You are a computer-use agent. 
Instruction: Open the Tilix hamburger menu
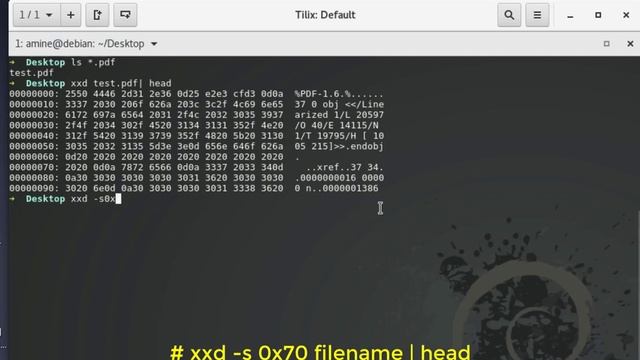pos(537,15)
